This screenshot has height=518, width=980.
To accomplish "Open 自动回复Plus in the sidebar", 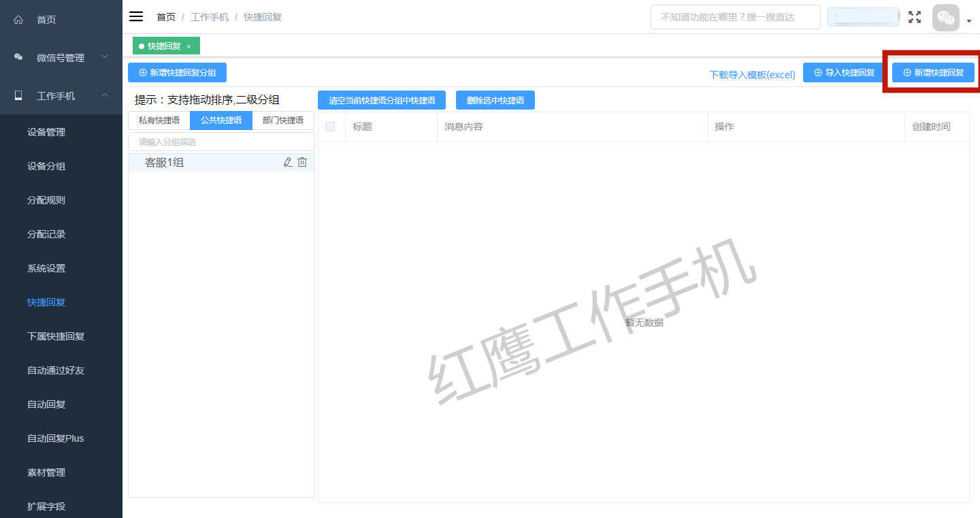I will [56, 438].
